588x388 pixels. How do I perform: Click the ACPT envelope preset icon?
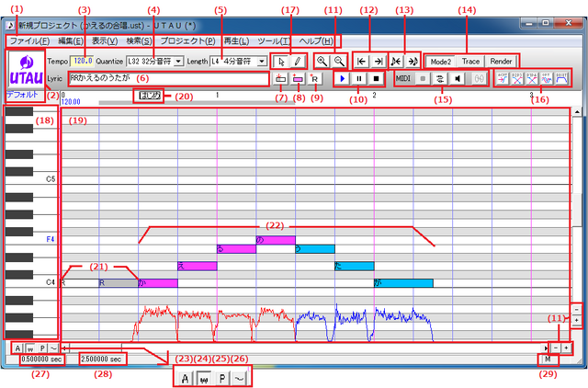[x=503, y=78]
